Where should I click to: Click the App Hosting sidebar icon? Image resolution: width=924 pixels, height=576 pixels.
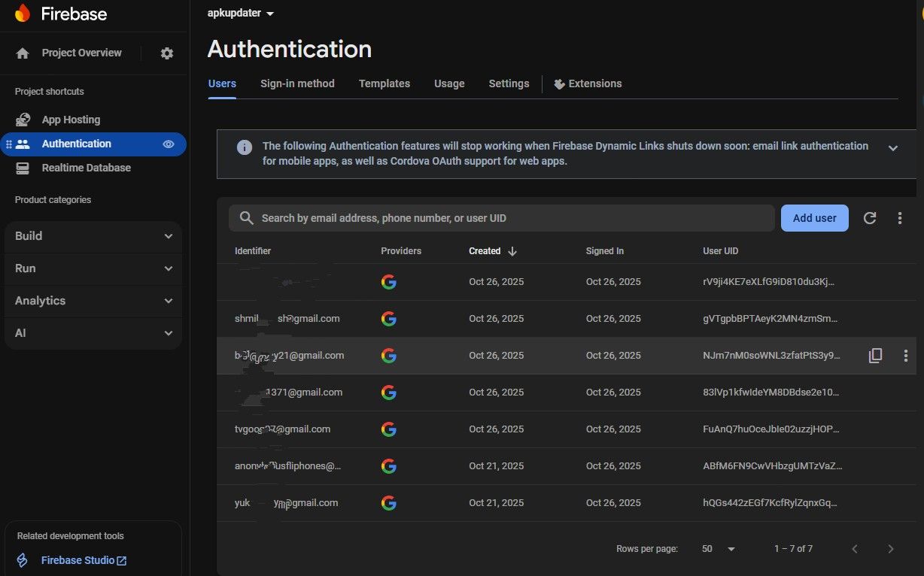pos(23,120)
